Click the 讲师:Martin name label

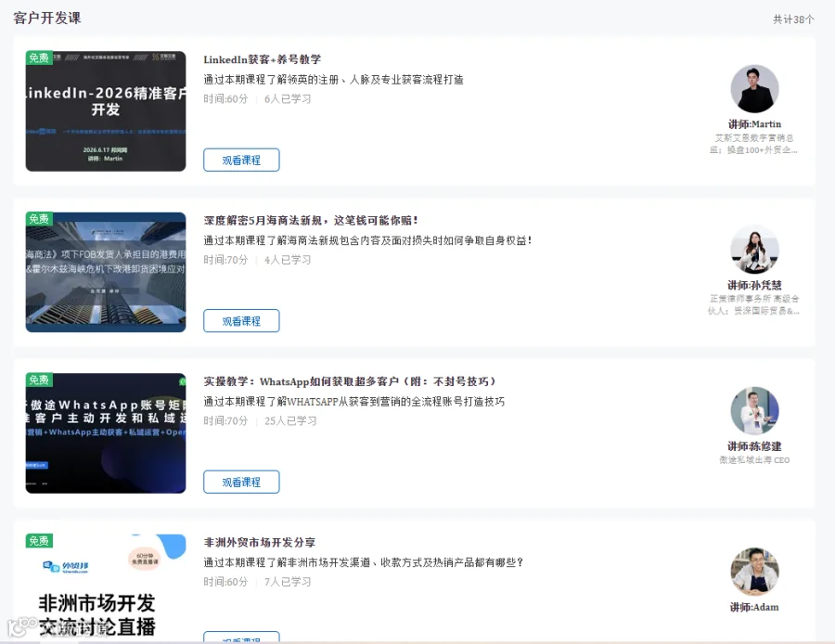coord(754,124)
